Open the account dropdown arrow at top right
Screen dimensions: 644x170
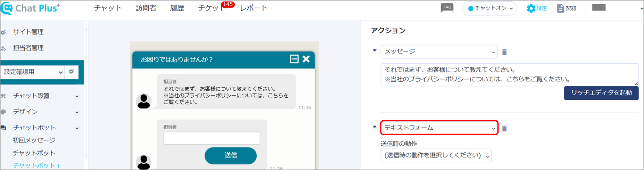(642, 8)
